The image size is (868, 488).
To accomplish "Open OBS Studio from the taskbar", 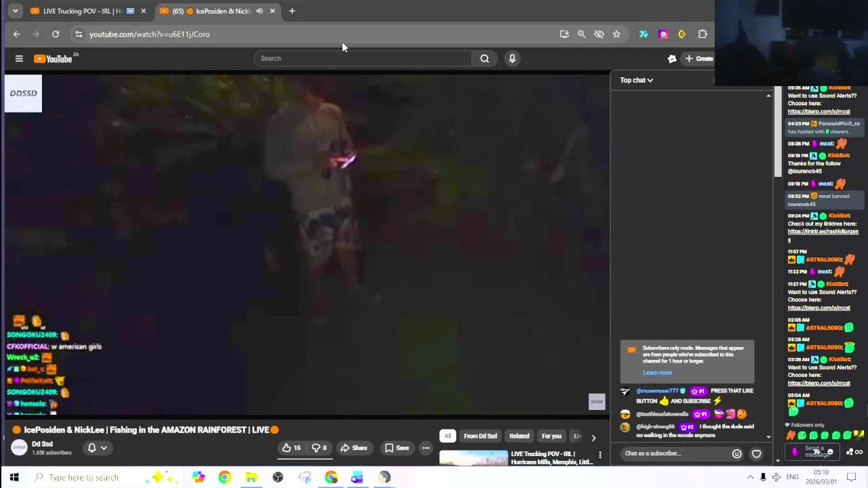I will 277,477.
